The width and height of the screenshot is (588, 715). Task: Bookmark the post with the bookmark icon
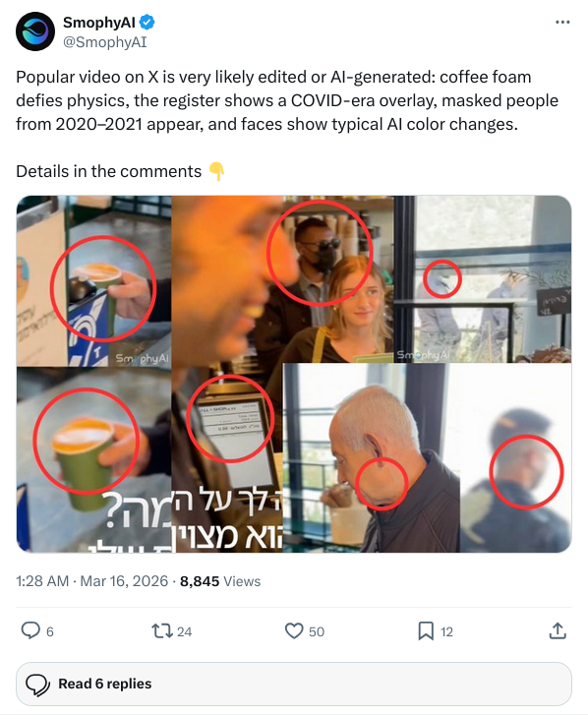[x=426, y=631]
